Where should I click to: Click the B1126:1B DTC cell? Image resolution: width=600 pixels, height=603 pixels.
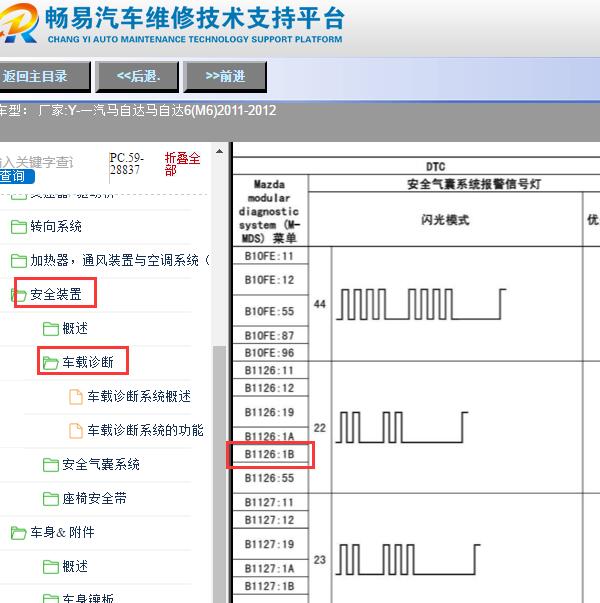pos(270,455)
